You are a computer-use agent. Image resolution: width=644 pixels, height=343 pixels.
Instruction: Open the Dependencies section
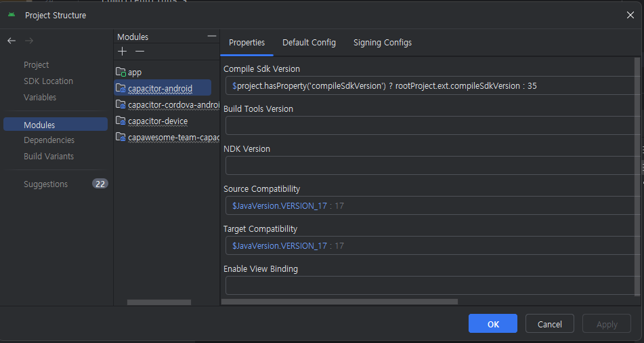coord(49,140)
